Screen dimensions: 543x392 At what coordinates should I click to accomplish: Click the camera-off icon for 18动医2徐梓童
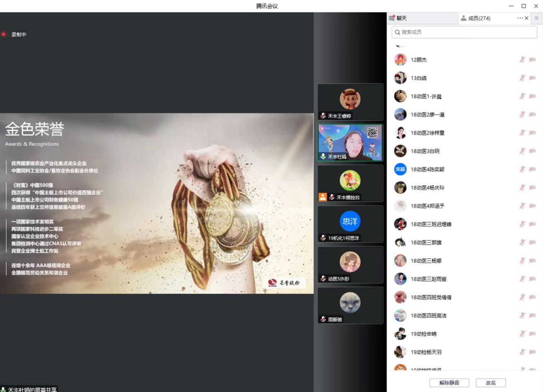click(x=532, y=133)
